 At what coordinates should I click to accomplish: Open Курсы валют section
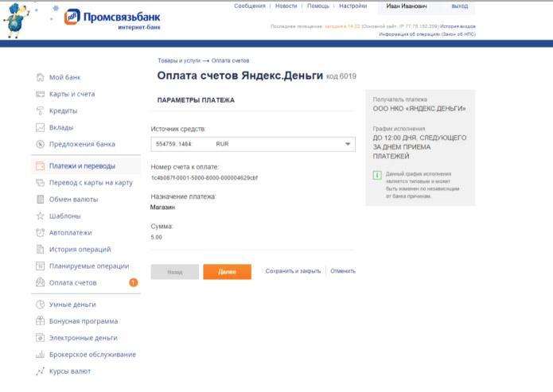click(70, 371)
